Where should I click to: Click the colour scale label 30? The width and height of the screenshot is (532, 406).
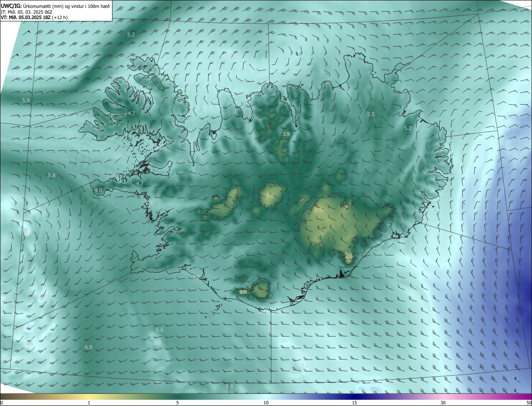[x=443, y=403]
